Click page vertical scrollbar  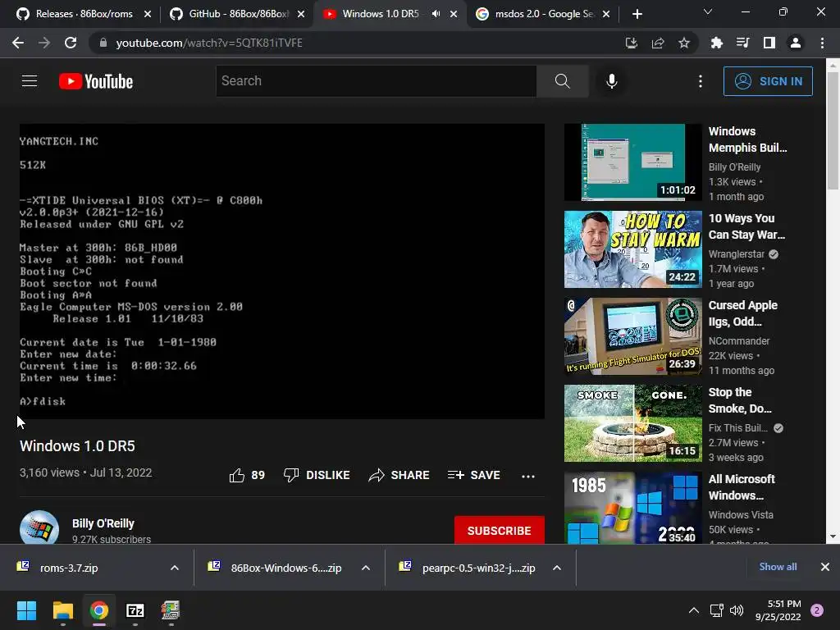coord(833,129)
